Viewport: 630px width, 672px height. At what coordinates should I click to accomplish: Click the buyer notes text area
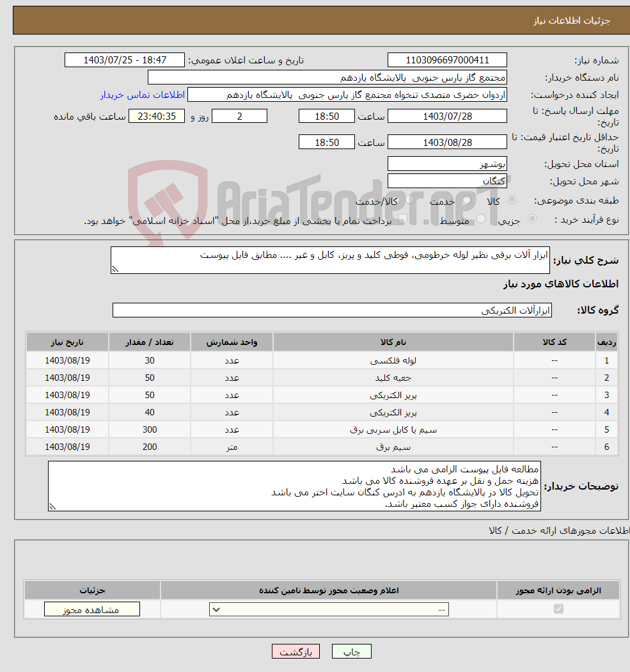click(x=294, y=486)
